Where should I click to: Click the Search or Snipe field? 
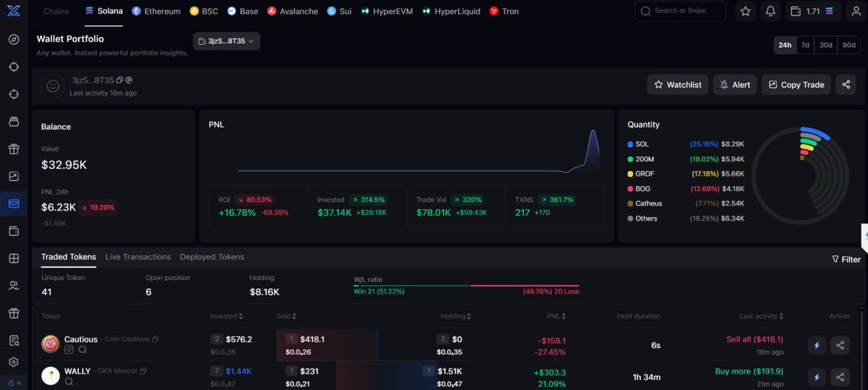(x=680, y=11)
